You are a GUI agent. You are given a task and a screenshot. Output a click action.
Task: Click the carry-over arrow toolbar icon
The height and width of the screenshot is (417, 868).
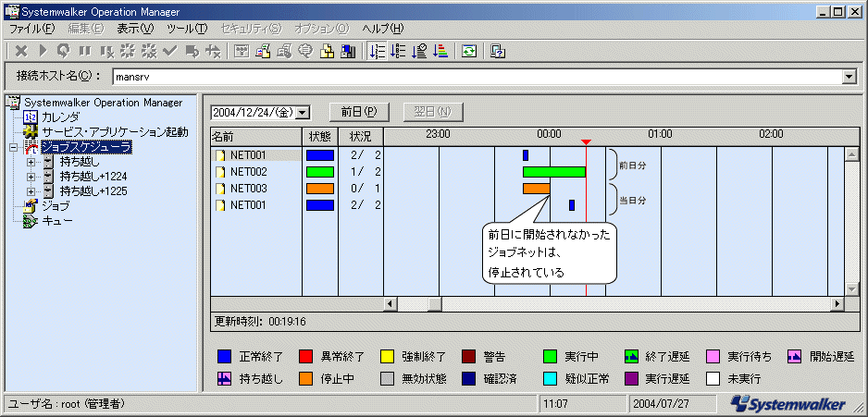pos(192,52)
